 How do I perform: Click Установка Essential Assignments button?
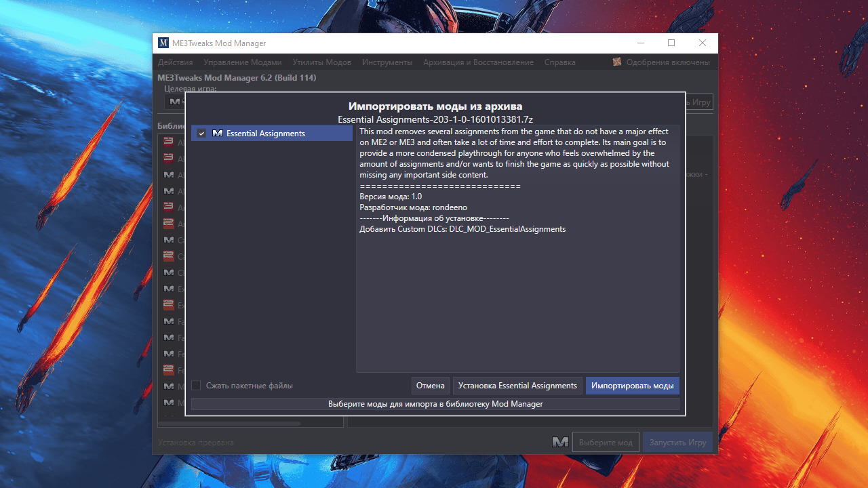[x=517, y=386]
